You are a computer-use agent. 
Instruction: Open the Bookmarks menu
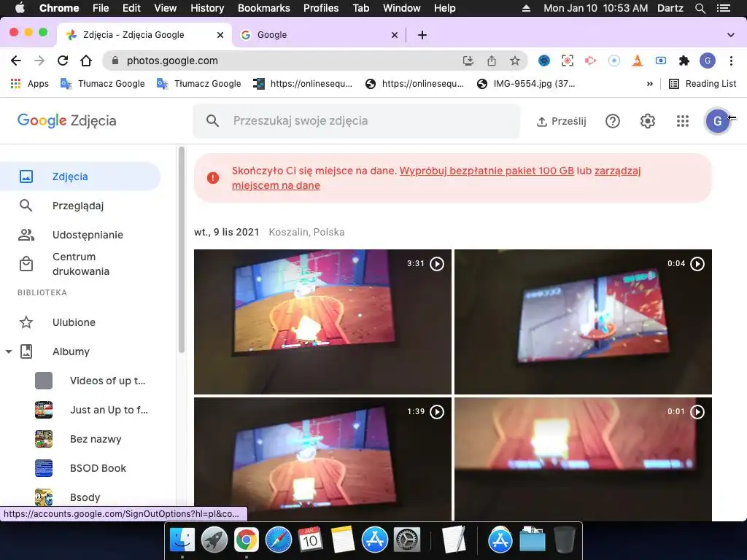click(263, 8)
